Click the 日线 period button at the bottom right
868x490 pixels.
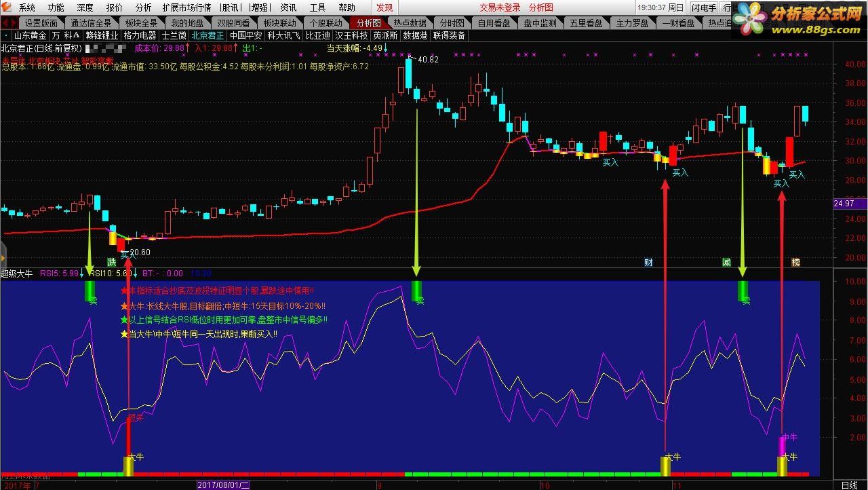click(849, 485)
